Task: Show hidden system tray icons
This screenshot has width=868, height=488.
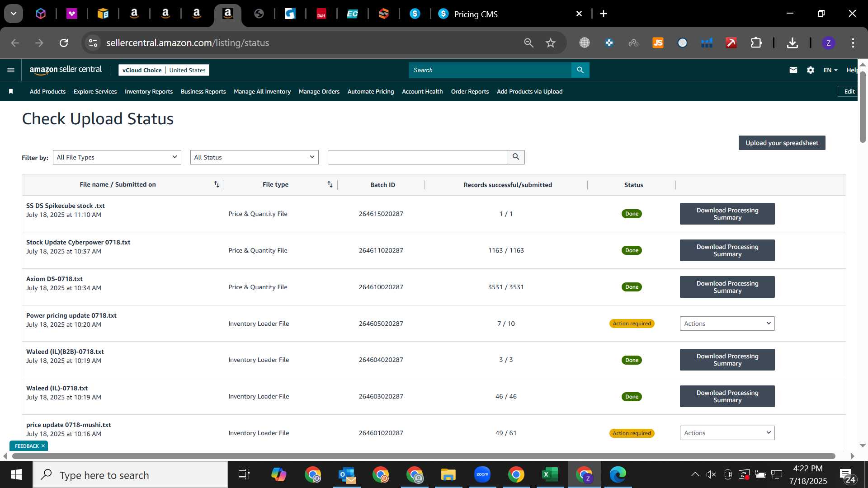Action: (695, 474)
